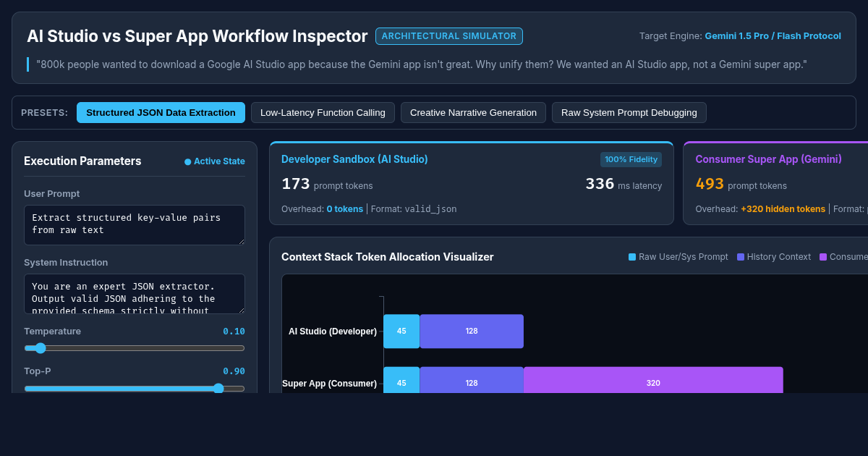Edit the System Instruction text area
This screenshot has height=456, width=868.
click(135, 294)
